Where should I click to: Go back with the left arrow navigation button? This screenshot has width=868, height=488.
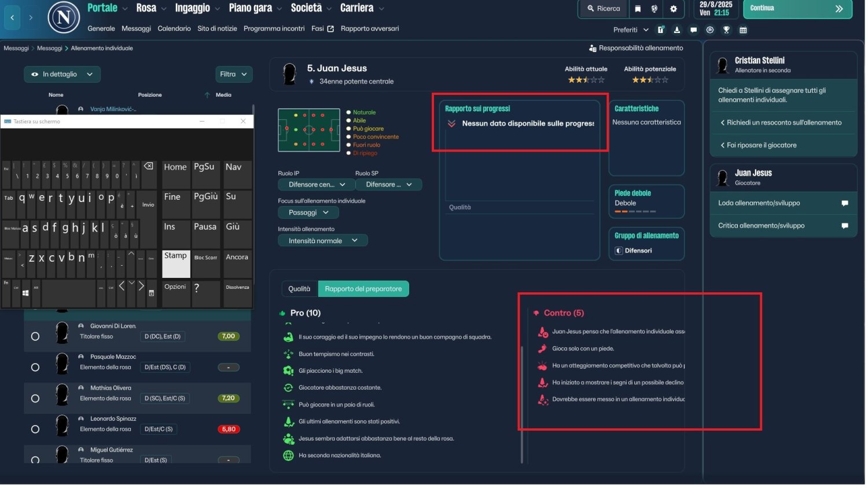click(x=12, y=18)
